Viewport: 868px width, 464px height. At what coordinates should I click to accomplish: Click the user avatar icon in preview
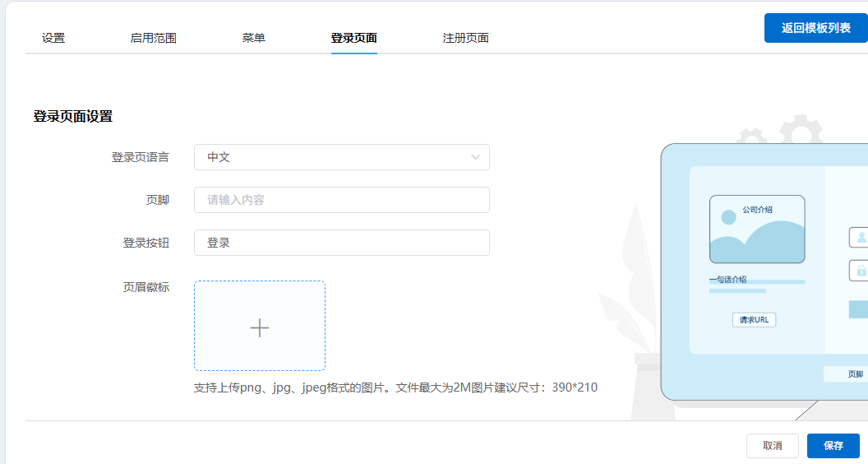point(861,238)
